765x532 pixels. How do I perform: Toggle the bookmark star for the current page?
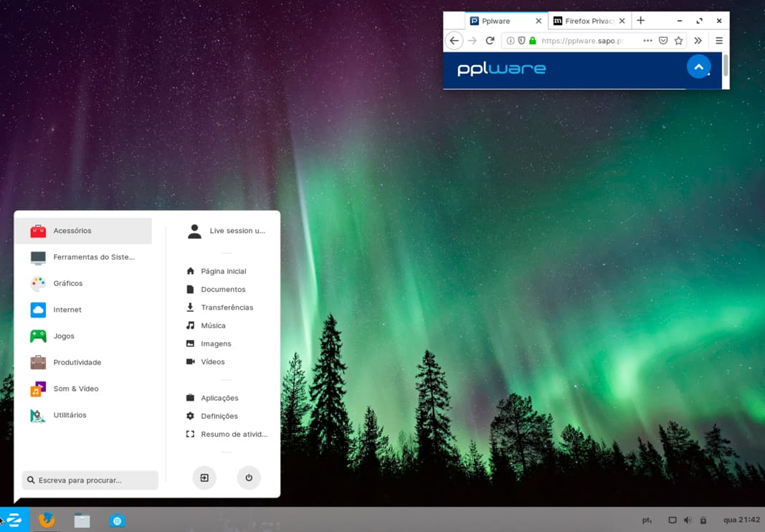click(x=678, y=41)
